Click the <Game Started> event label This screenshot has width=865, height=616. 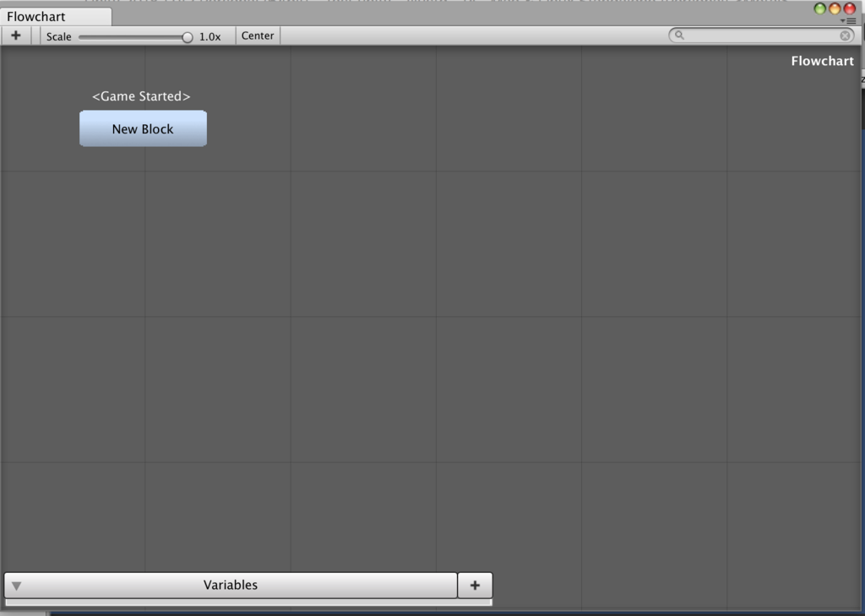(141, 96)
